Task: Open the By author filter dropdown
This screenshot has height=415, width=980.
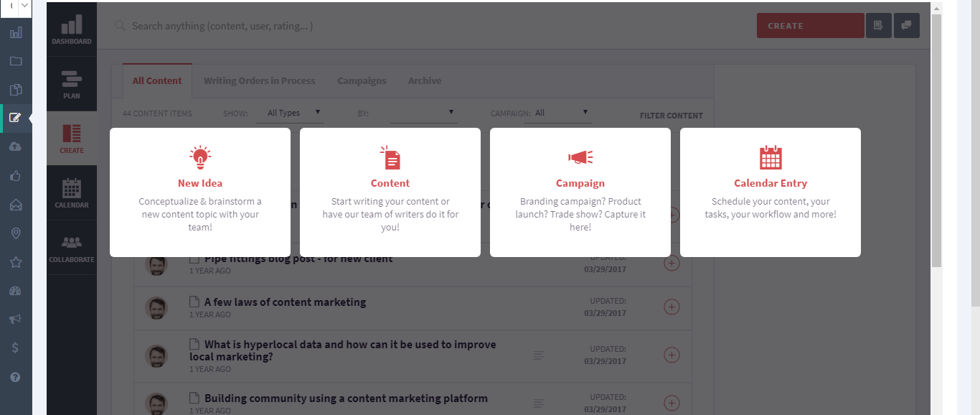Action: (423, 113)
